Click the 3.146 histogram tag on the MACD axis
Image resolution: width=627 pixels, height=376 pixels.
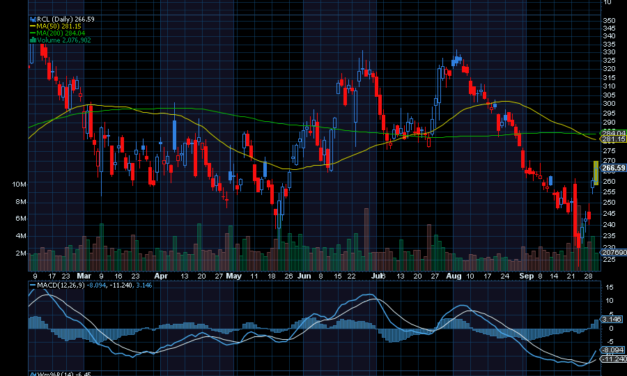point(612,319)
